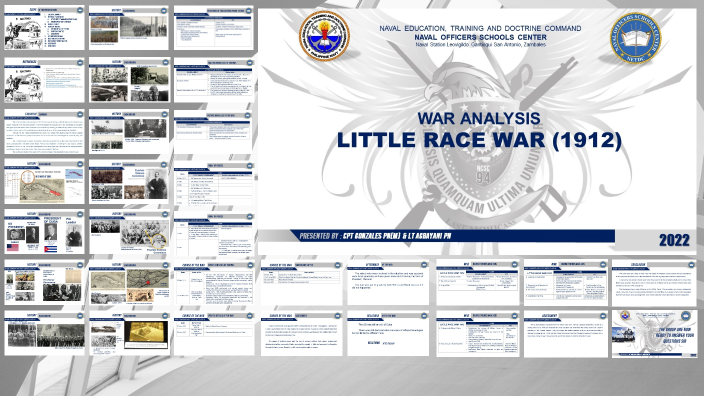Click the Naval Education Training Command seal logo
Screen dimensions: 704x396
pyautogui.click(x=324, y=37)
